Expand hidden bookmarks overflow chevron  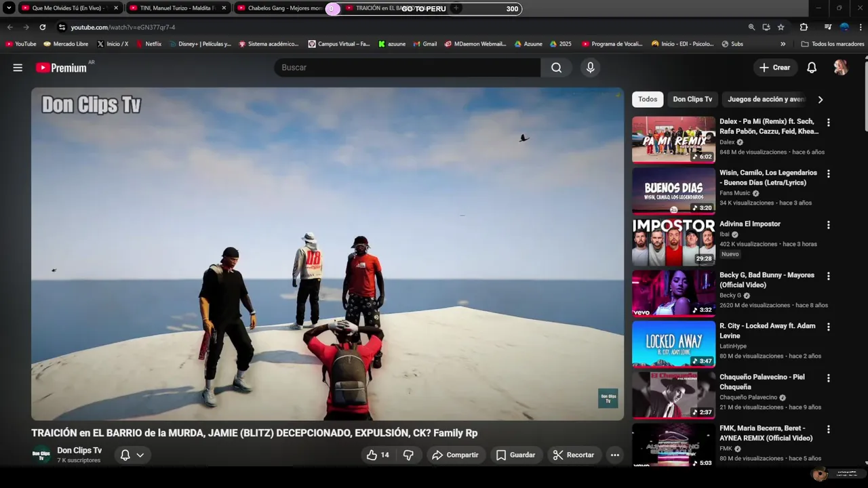(783, 44)
